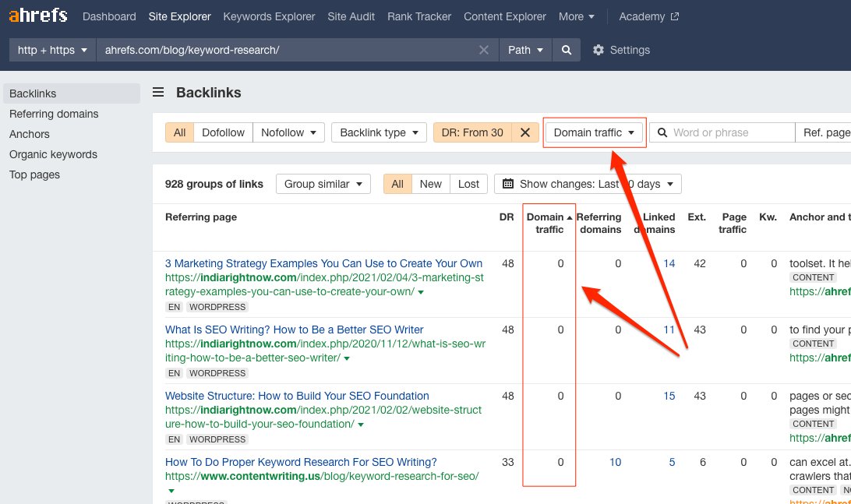
Task: Open Site Explorer
Action: click(x=180, y=17)
